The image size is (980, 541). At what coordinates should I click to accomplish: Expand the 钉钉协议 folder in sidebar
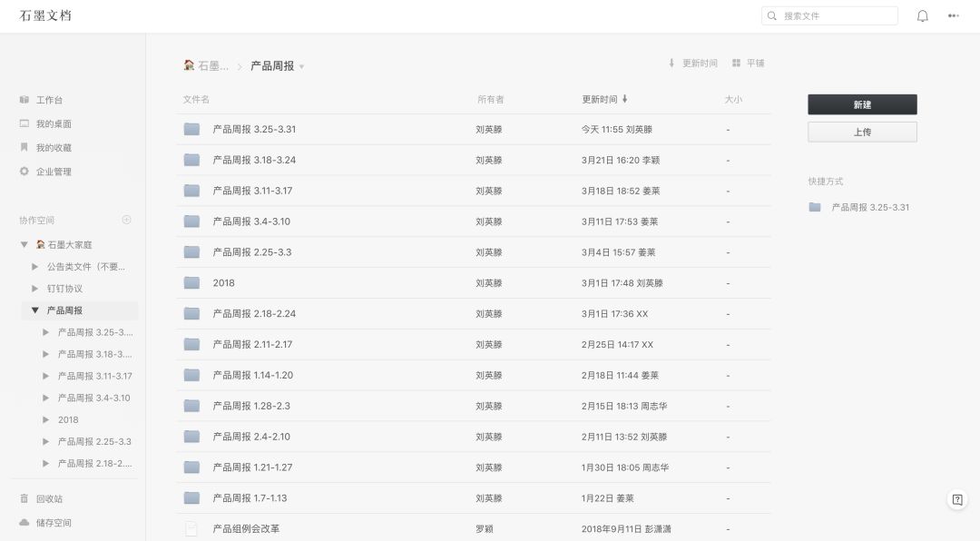click(x=35, y=289)
